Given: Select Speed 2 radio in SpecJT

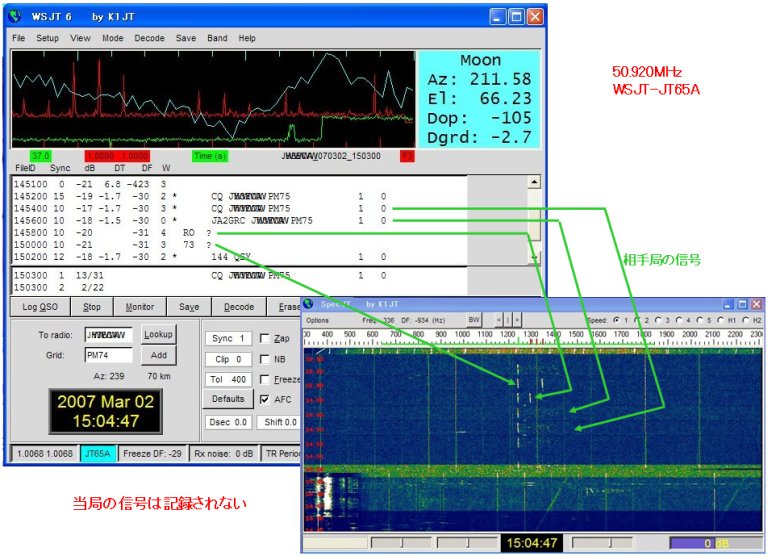Looking at the screenshot, I should (637, 320).
